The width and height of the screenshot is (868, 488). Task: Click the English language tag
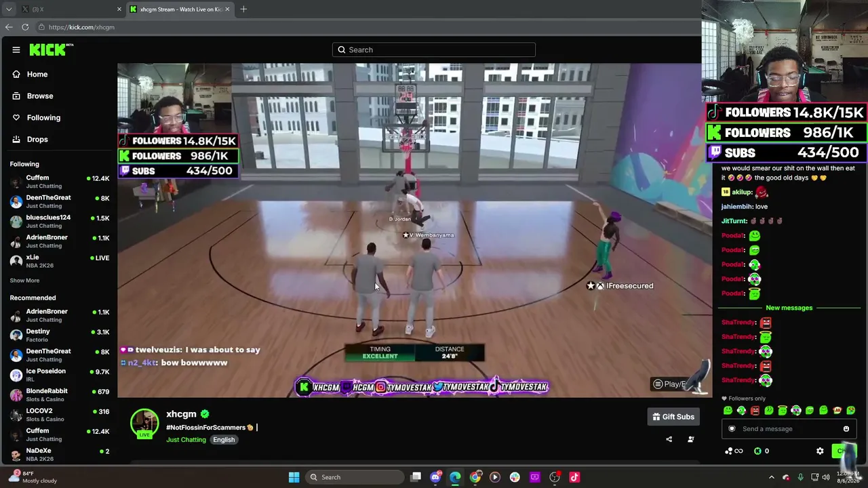click(x=224, y=440)
